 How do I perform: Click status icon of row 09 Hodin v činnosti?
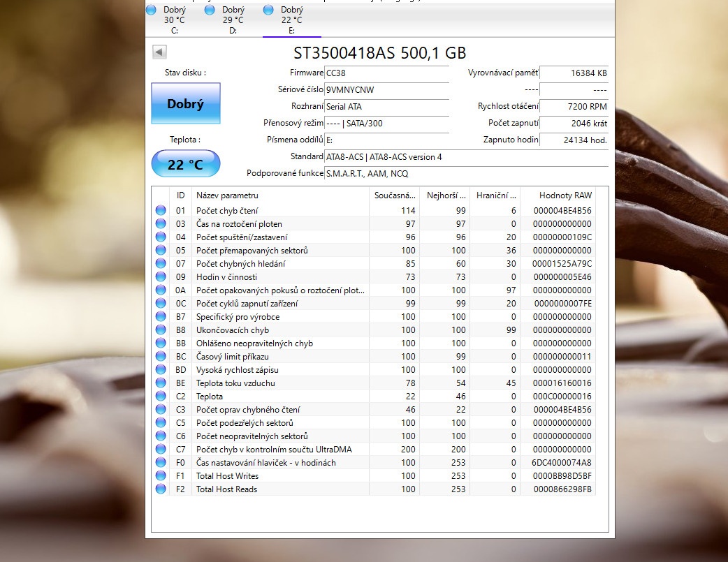[x=161, y=276]
